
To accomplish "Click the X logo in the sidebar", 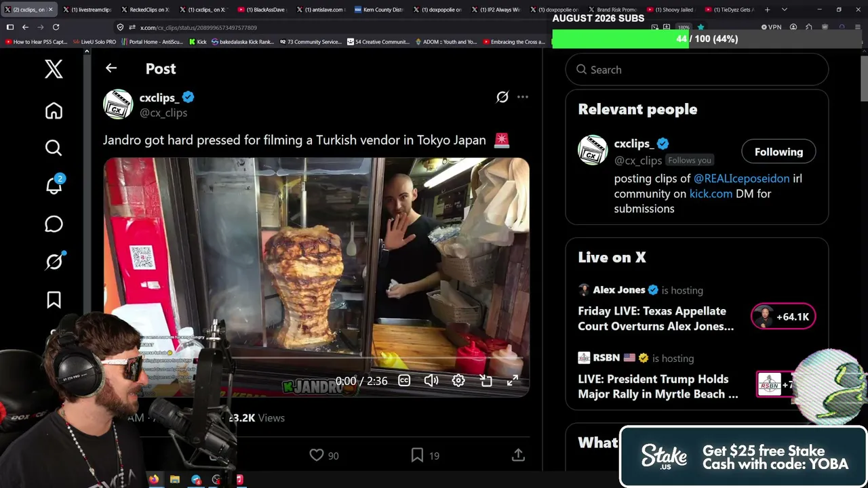I will click(54, 69).
